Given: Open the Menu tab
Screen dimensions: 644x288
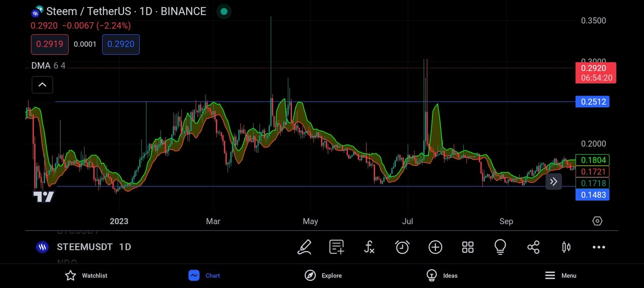Looking at the screenshot, I should coord(560,275).
